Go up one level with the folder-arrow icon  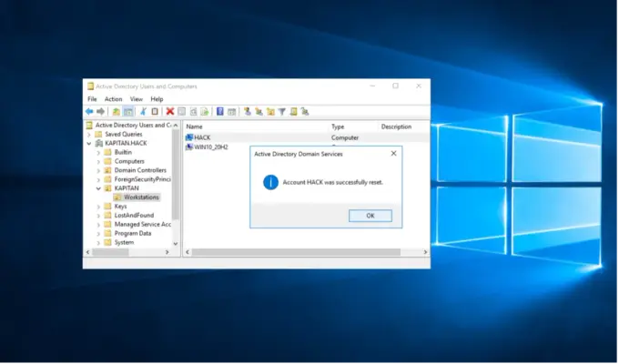coord(117,112)
